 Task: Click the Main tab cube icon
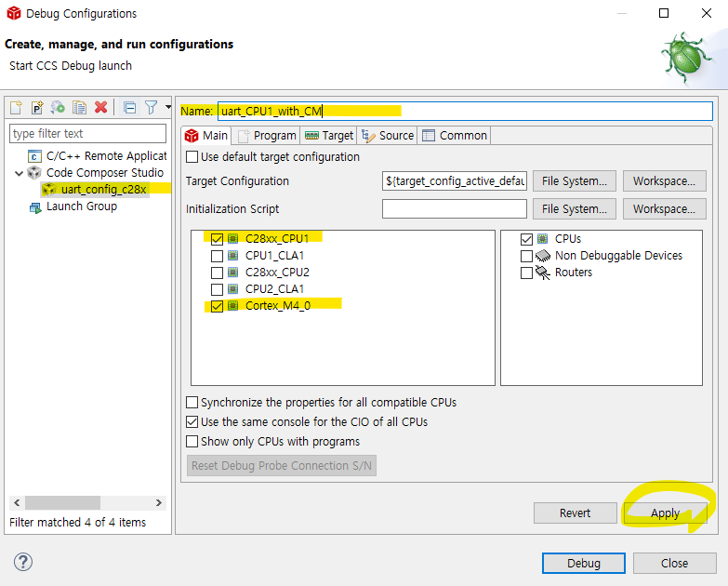pyautogui.click(x=192, y=136)
